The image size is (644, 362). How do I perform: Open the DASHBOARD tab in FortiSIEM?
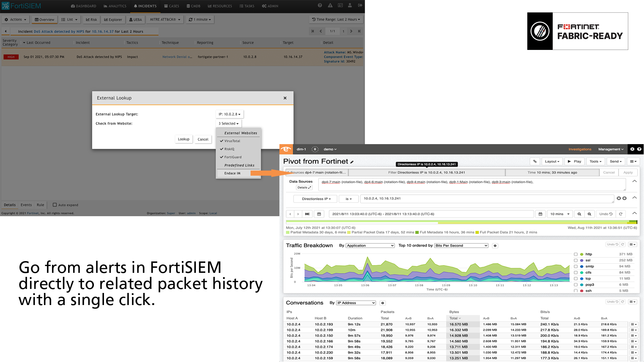click(x=84, y=6)
